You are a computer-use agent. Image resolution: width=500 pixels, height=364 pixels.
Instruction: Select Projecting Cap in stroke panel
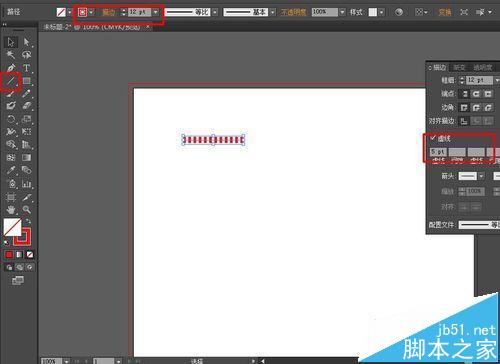tap(488, 94)
